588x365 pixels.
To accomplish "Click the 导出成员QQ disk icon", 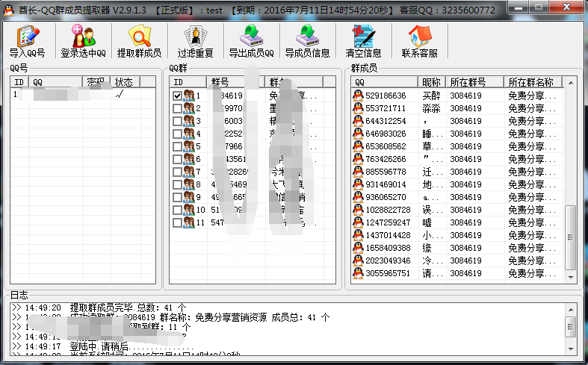I will (x=251, y=36).
